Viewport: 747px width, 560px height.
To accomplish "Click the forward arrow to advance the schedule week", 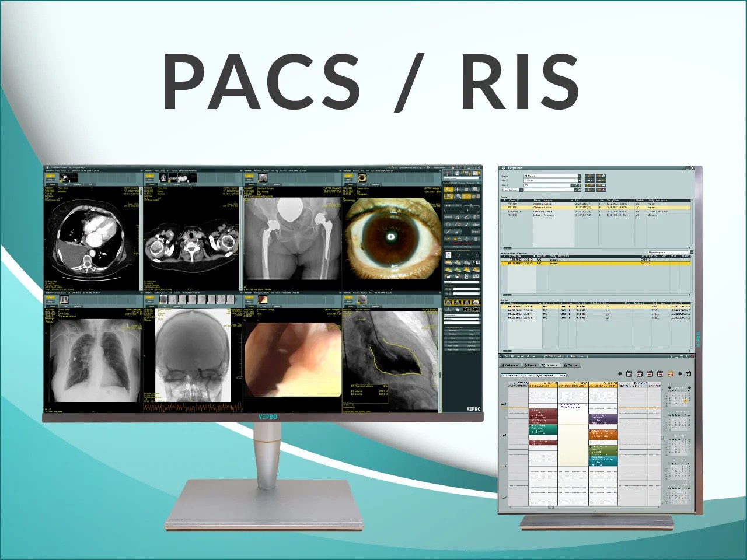I will pyautogui.click(x=680, y=373).
